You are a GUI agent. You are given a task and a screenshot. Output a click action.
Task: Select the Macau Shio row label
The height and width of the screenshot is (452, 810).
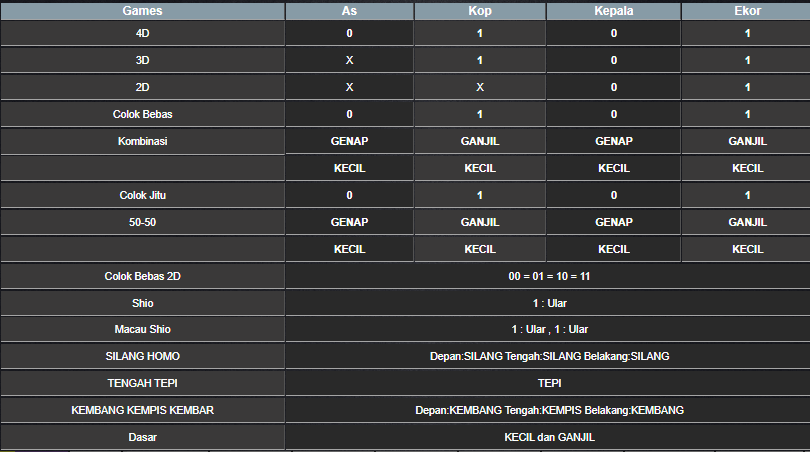tap(143, 329)
